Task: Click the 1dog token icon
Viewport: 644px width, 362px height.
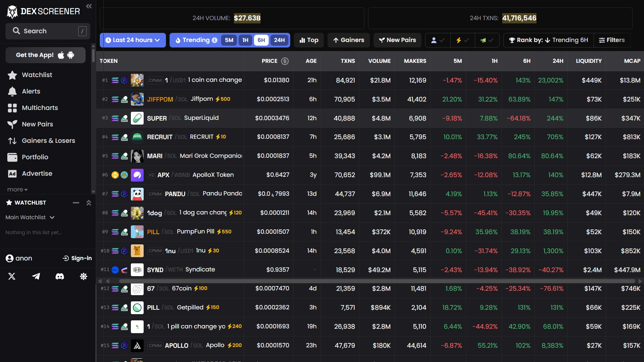Action: pos(137,213)
